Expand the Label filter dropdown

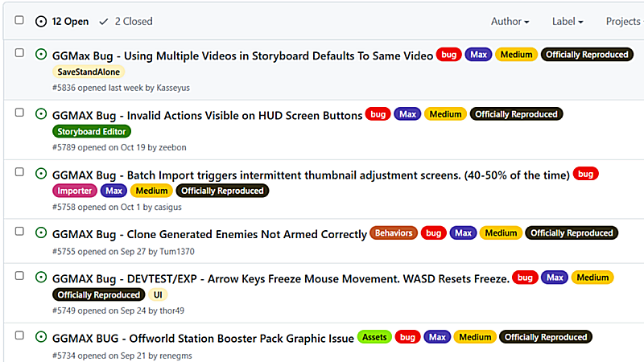click(x=568, y=22)
